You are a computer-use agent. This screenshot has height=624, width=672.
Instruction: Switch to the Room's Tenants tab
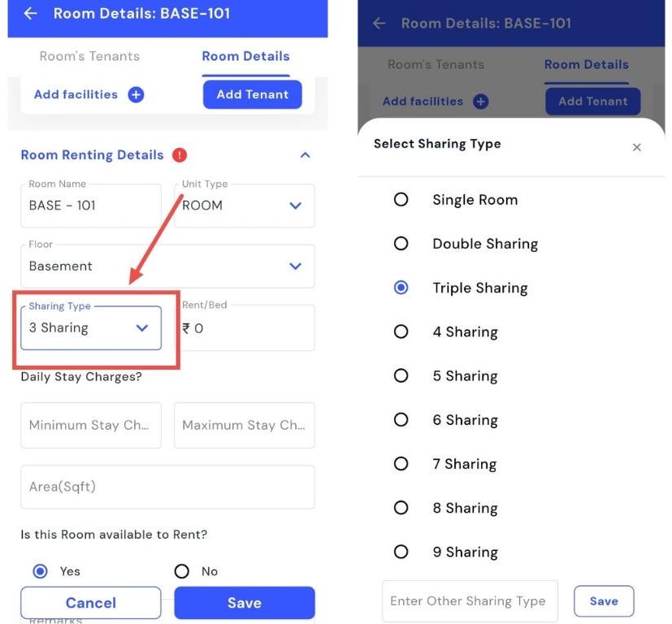point(89,56)
